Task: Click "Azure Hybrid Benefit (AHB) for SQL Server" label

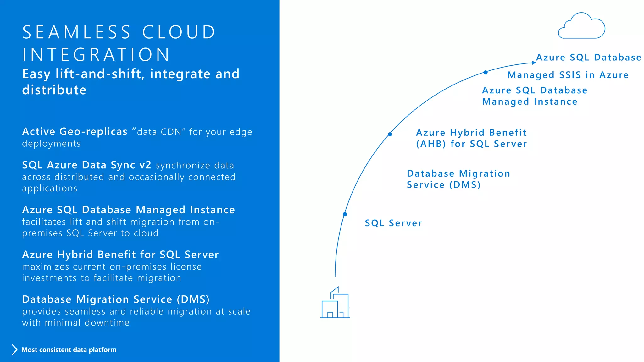Action: (x=471, y=138)
